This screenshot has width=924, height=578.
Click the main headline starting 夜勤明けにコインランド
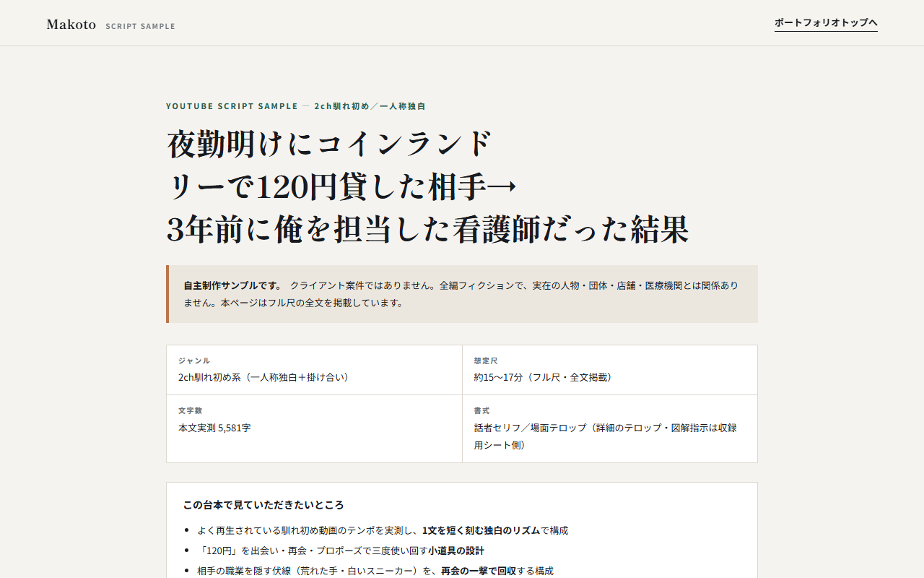(x=427, y=186)
